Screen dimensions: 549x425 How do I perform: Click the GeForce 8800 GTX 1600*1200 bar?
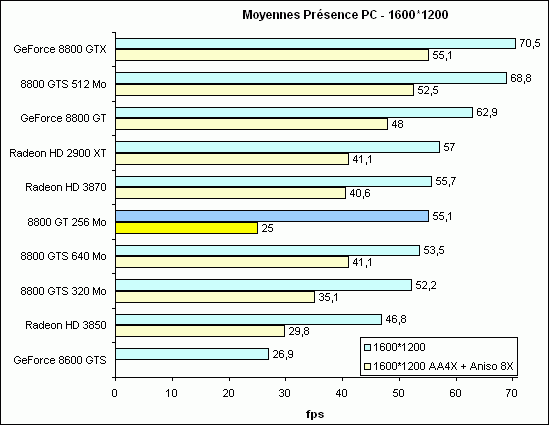click(x=316, y=43)
